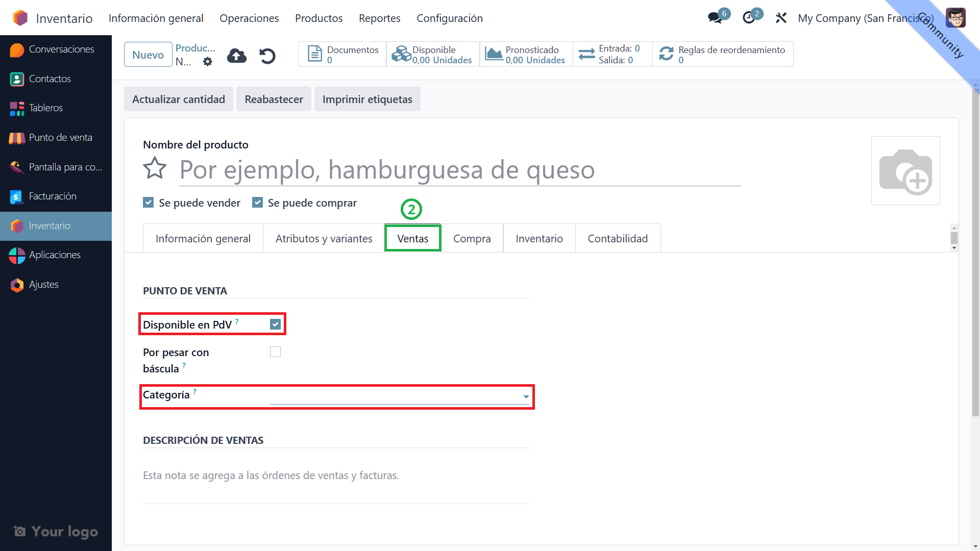Click the discard changes undo icon
The height and width of the screenshot is (551, 980).
[267, 56]
